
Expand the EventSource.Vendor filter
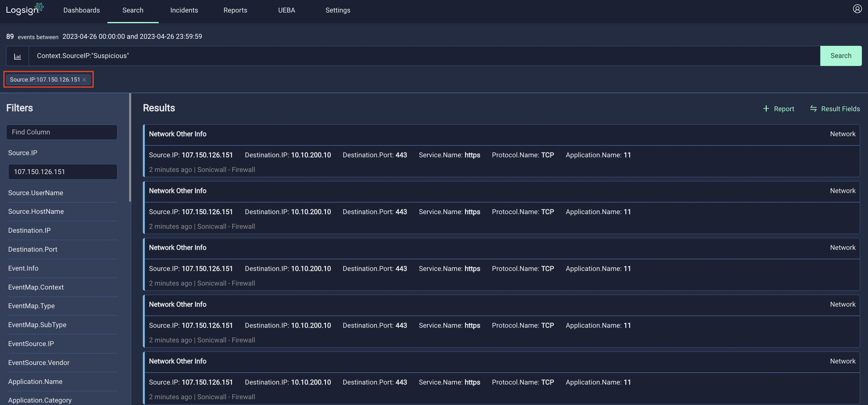39,363
